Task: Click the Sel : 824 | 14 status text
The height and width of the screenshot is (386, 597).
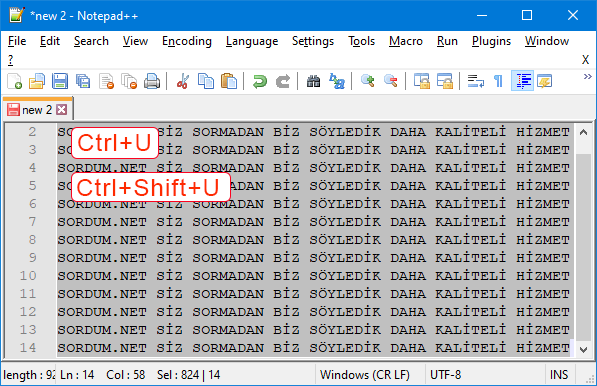Action: (x=188, y=375)
